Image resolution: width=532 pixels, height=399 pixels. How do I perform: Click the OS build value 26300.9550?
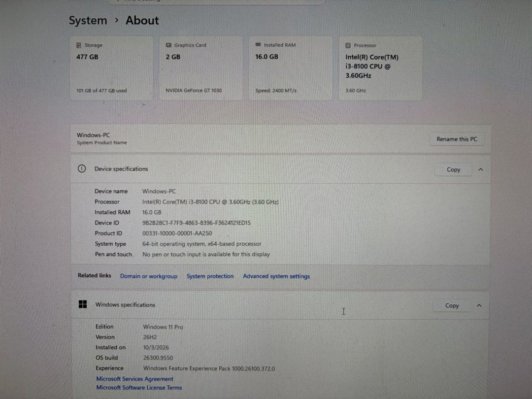(158, 358)
